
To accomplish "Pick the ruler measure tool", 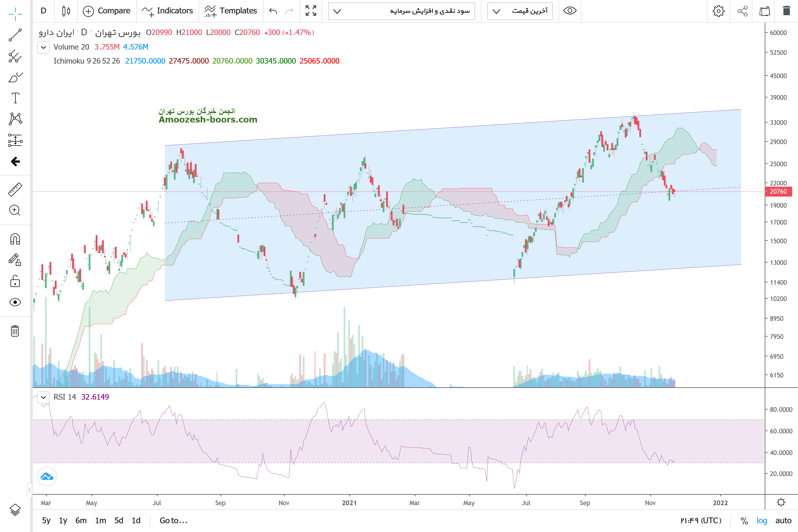I will pos(15,190).
